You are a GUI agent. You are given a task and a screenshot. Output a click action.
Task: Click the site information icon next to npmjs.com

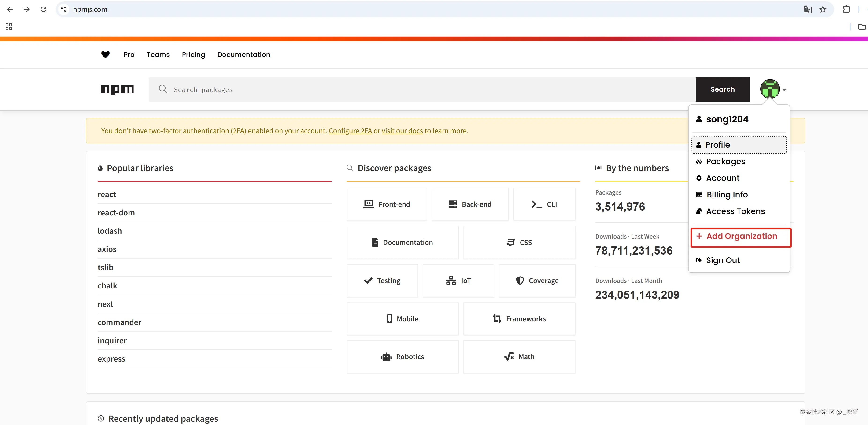64,9
